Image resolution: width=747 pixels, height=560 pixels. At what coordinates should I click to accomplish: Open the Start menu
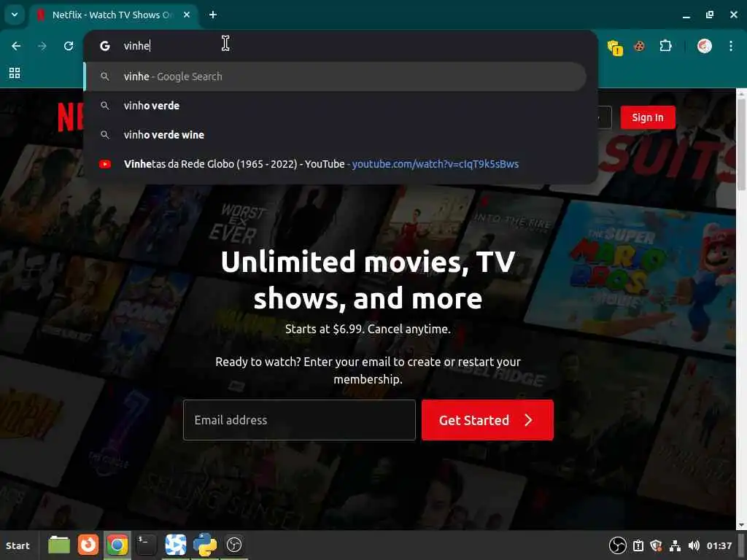point(18,545)
